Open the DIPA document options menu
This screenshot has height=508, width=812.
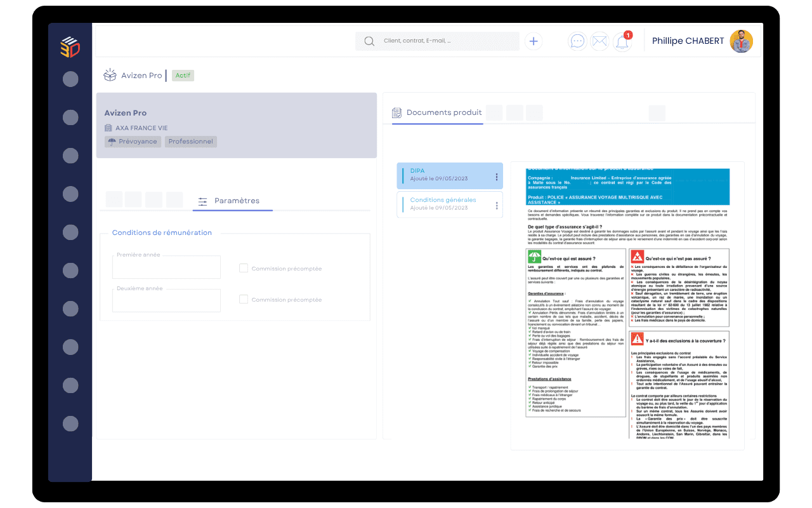pos(496,177)
